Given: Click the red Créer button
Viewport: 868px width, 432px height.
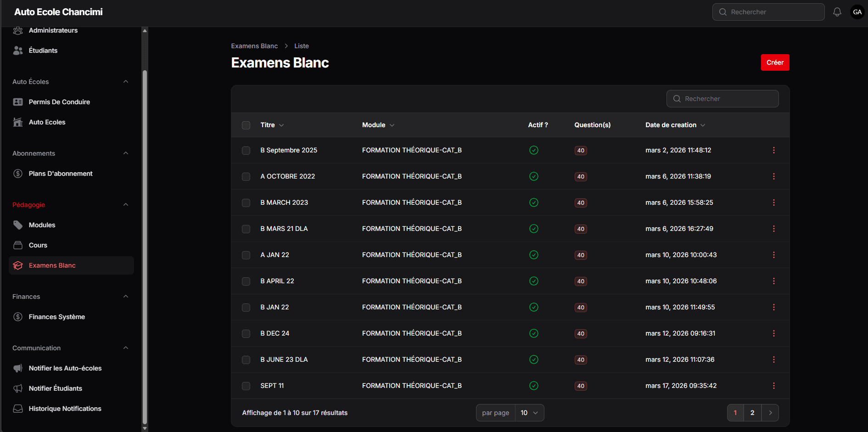Looking at the screenshot, I should [775, 62].
